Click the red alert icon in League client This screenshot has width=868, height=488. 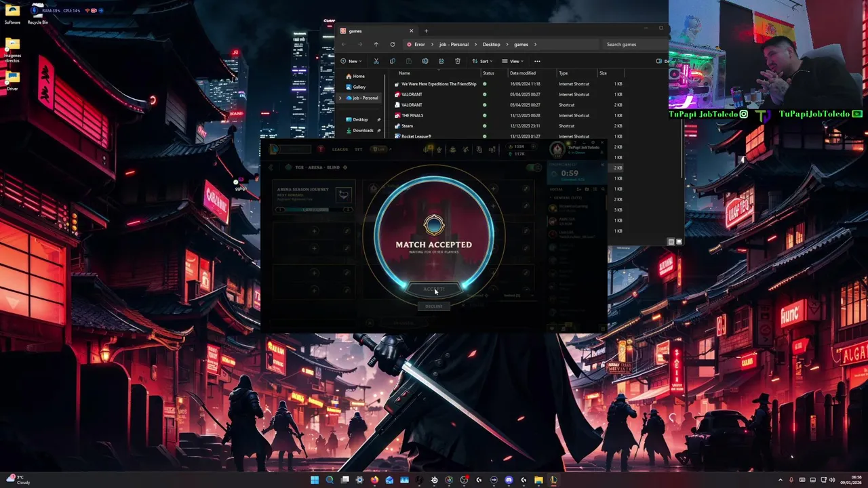pos(321,149)
